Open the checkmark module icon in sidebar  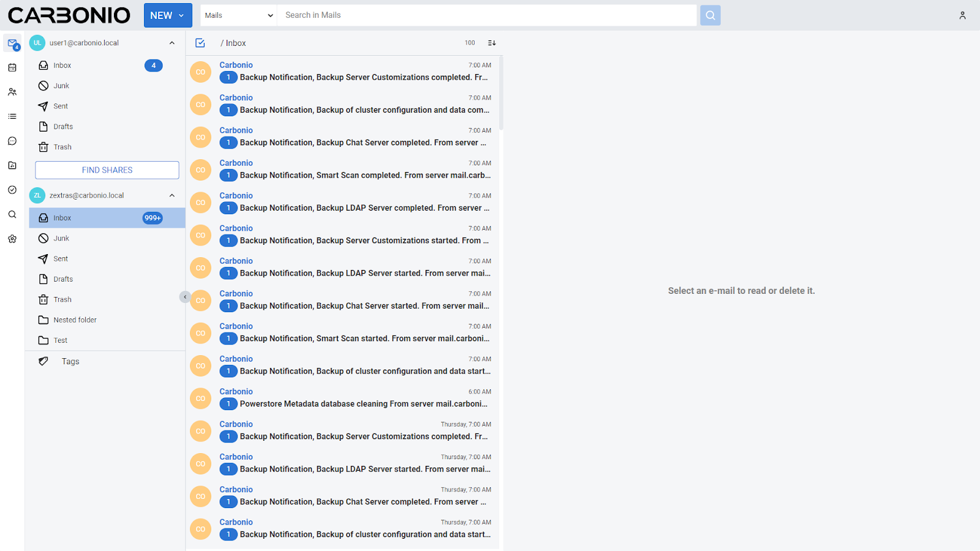(12, 190)
